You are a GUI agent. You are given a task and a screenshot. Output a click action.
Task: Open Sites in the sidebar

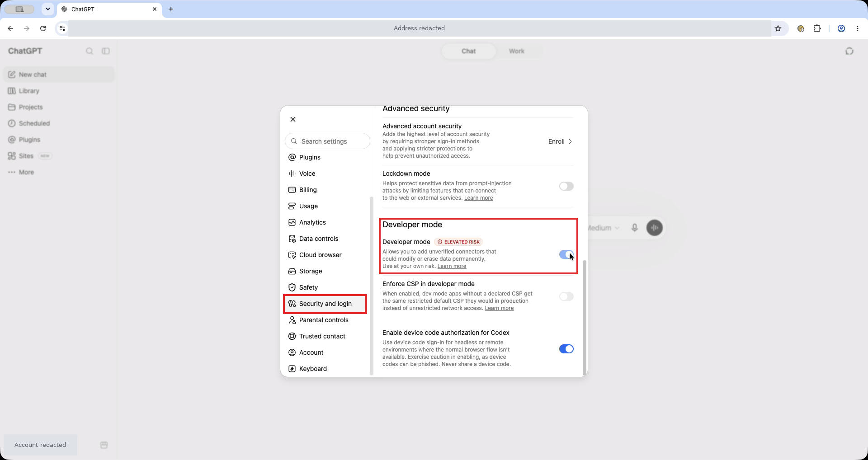pos(59,156)
